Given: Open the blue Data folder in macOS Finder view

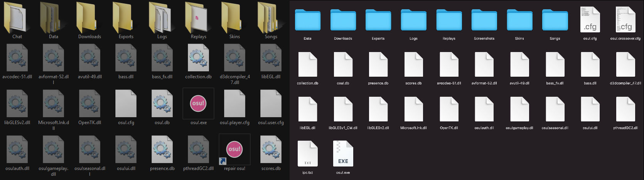Looking at the screenshot, I should pos(308,20).
